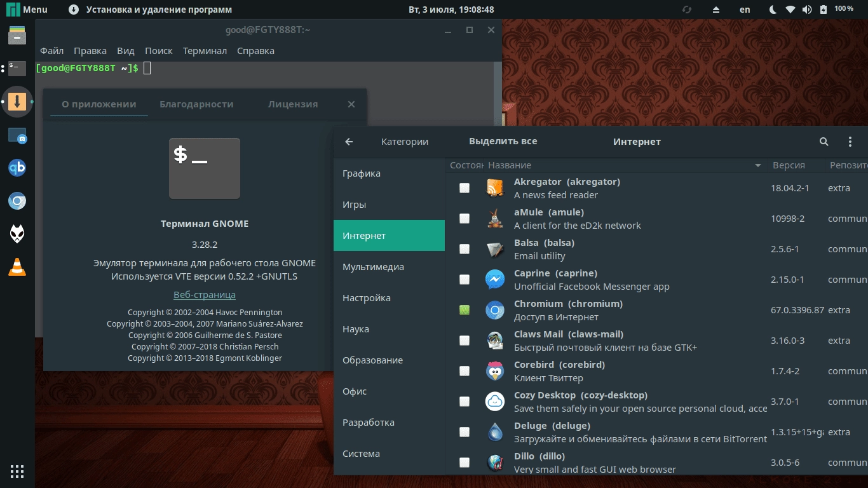This screenshot has width=868, height=488.
Task: Open the fox-mask application in the dock
Action: tap(17, 234)
